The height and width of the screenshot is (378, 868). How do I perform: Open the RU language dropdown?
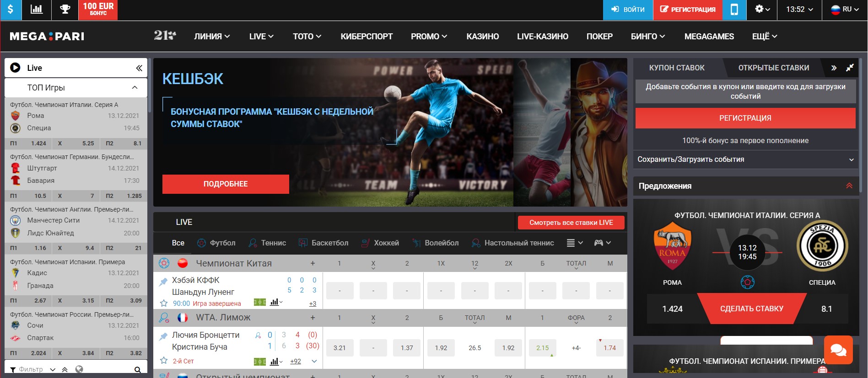click(845, 10)
